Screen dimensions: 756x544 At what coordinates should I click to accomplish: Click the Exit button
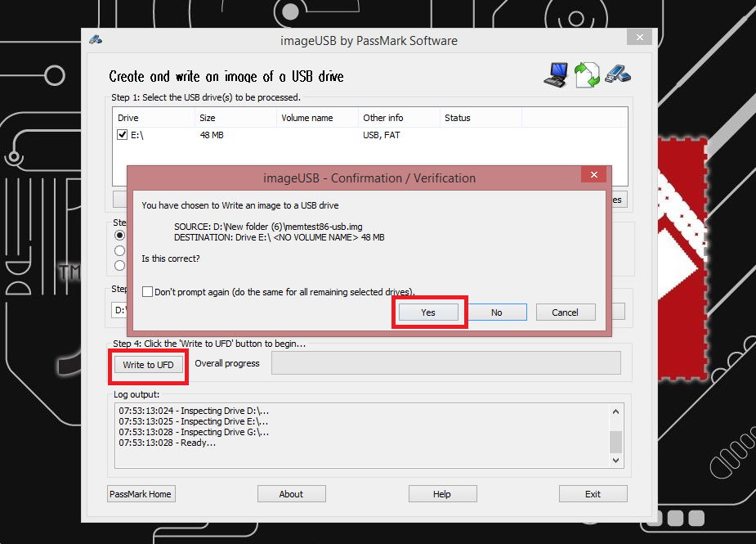coord(593,494)
